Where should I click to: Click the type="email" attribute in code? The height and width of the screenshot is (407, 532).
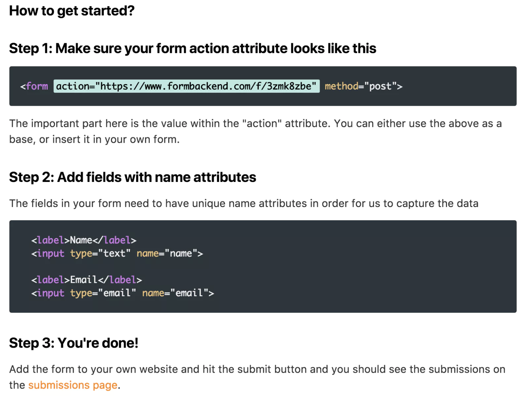(x=103, y=293)
